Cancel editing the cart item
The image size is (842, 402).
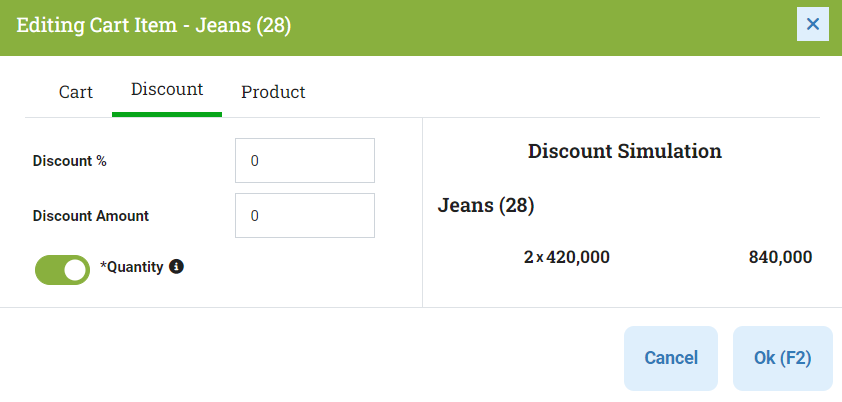[x=671, y=358]
